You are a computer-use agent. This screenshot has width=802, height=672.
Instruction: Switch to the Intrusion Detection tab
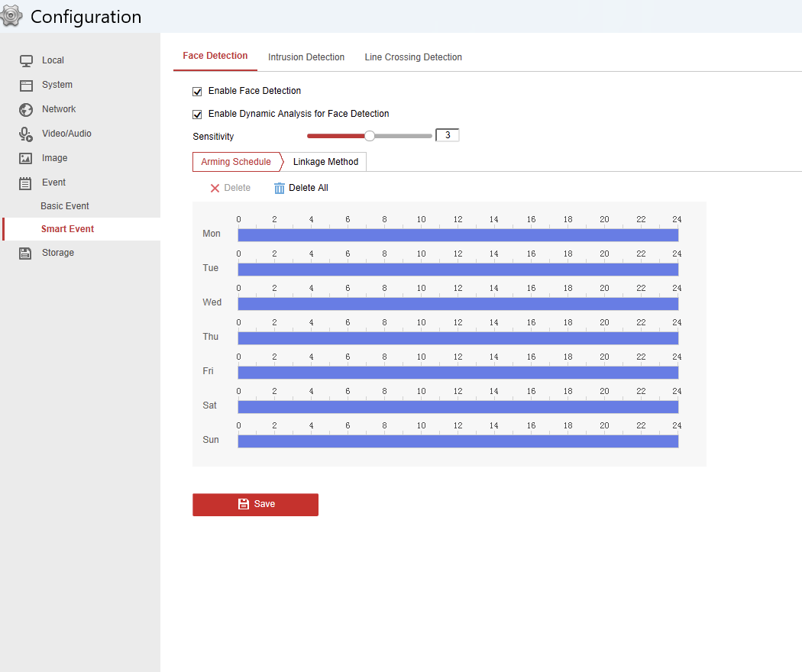[306, 57]
